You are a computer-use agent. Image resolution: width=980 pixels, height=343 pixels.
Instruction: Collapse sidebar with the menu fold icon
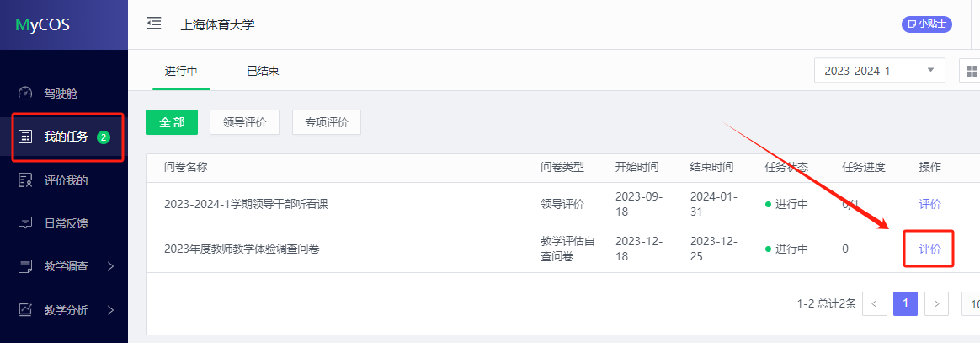(154, 24)
